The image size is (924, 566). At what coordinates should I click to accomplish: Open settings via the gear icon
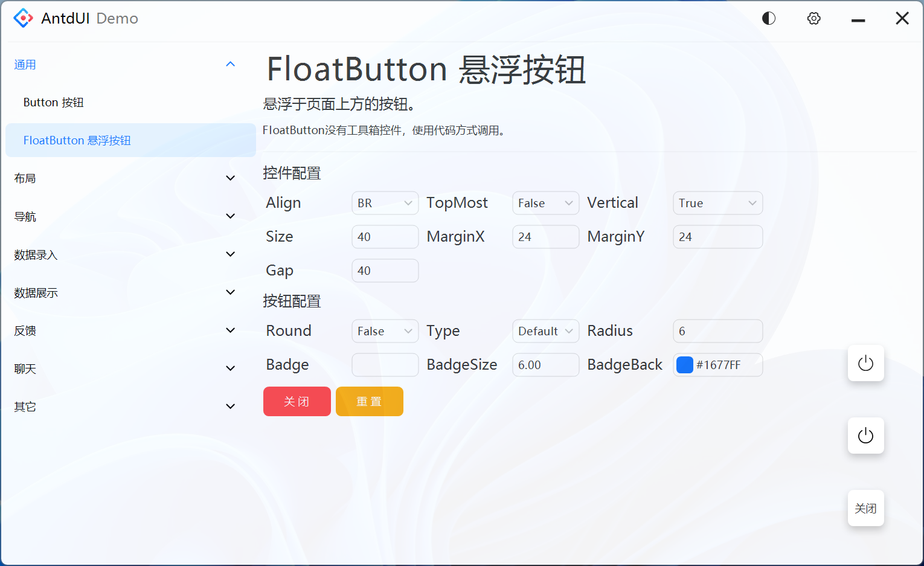tap(813, 18)
